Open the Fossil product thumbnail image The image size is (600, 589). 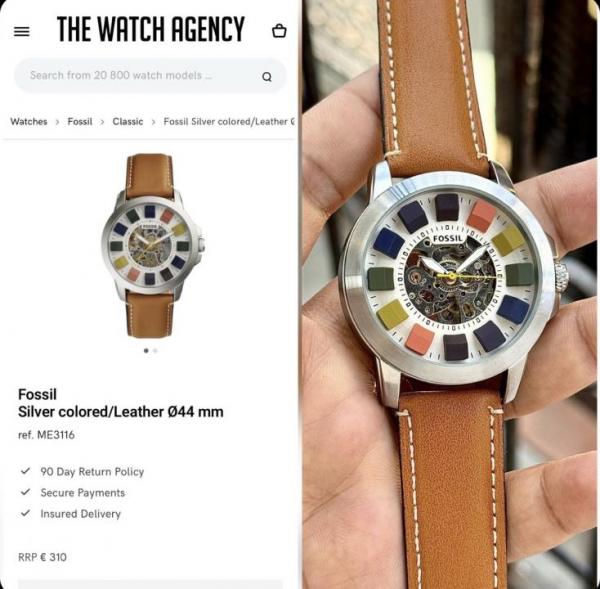[x=152, y=245]
